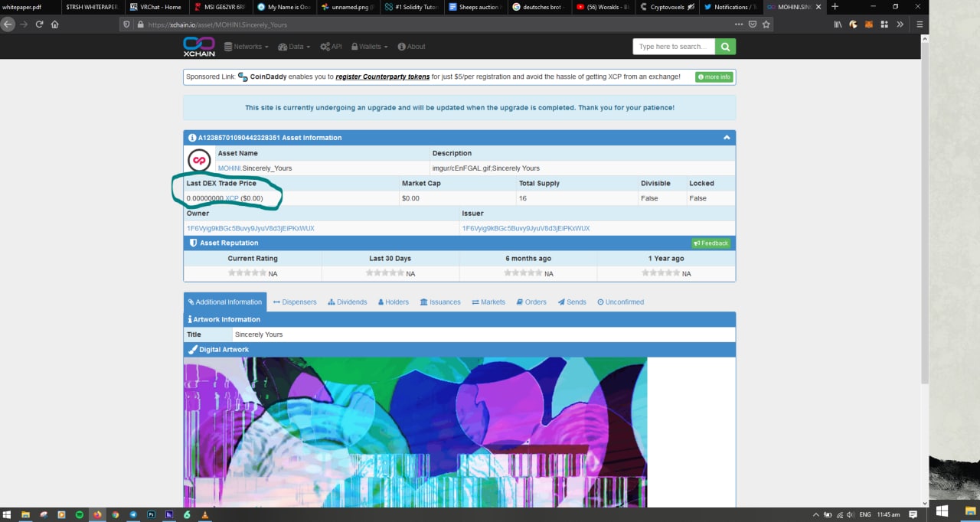Viewport: 980px width, 522px height.
Task: Click the green Feedback button
Action: pyautogui.click(x=711, y=243)
